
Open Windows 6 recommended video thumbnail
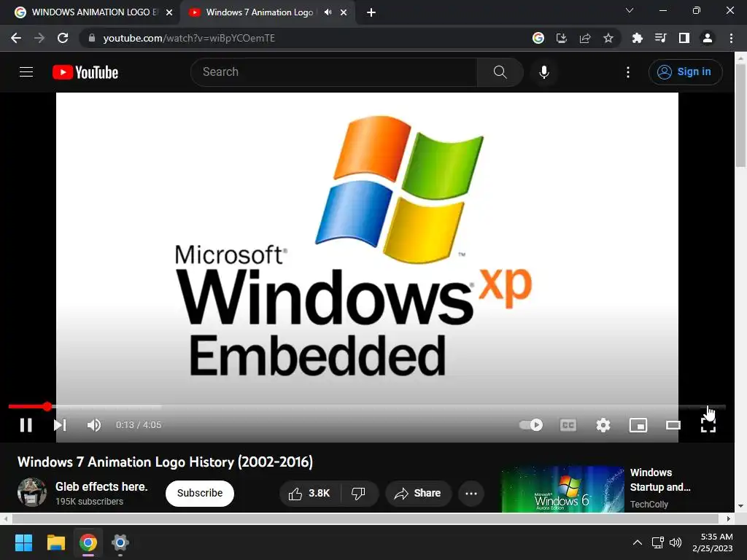(562, 489)
